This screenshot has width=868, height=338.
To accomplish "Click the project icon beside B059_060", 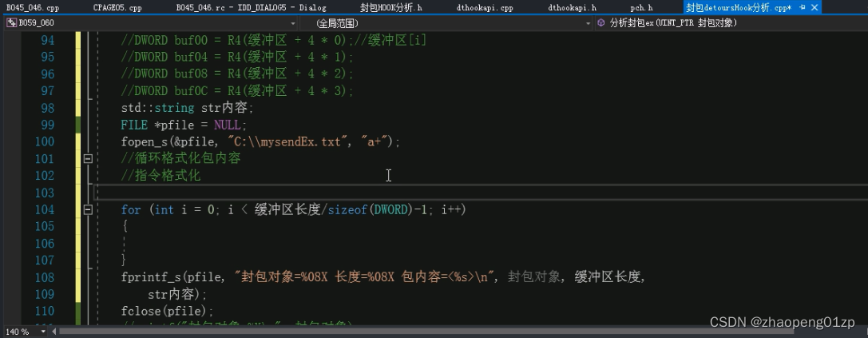I will pos(11,22).
